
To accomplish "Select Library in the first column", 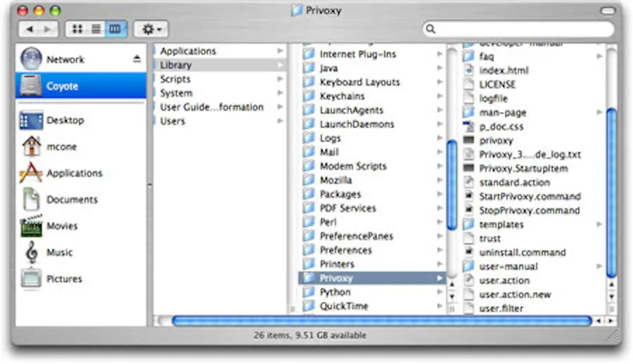I will tap(219, 65).
